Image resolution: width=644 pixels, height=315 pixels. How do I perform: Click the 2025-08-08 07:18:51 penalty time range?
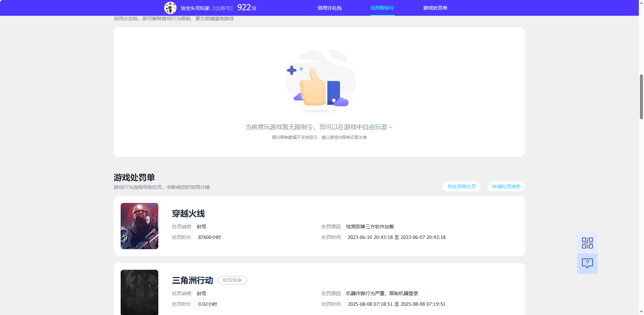(x=397, y=304)
